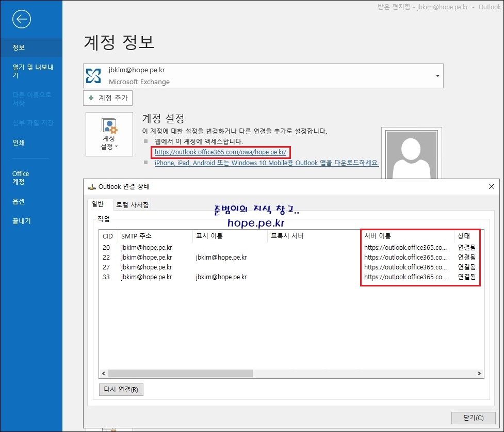Click the server name in CID 20 row
This screenshot has height=432, width=504.
coord(405,247)
